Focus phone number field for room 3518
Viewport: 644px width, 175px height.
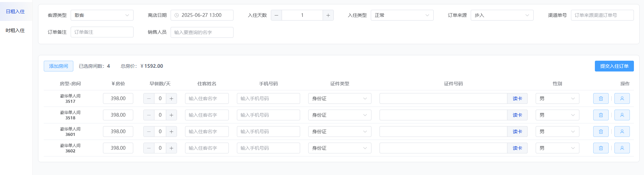coord(269,115)
